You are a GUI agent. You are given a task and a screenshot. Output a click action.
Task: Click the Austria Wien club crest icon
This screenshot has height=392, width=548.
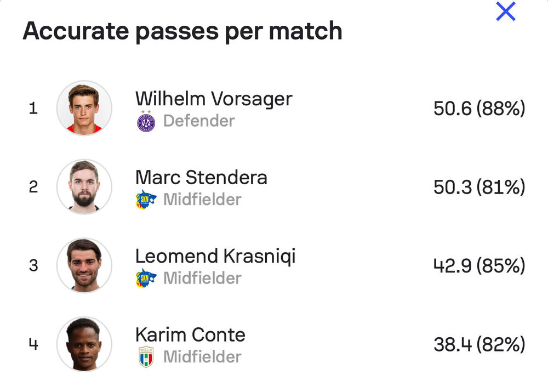tap(146, 121)
